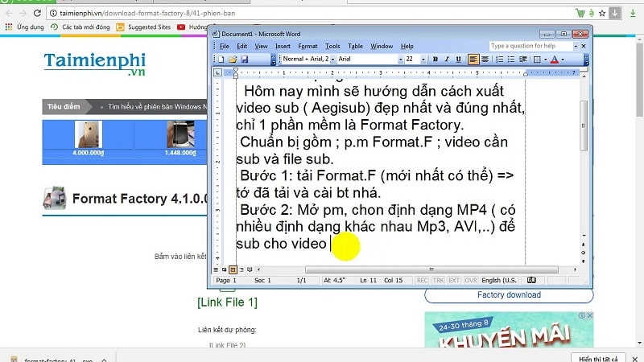Switch to Reading Layout view in Word
This screenshot has height=362, width=644.
pos(250,269)
